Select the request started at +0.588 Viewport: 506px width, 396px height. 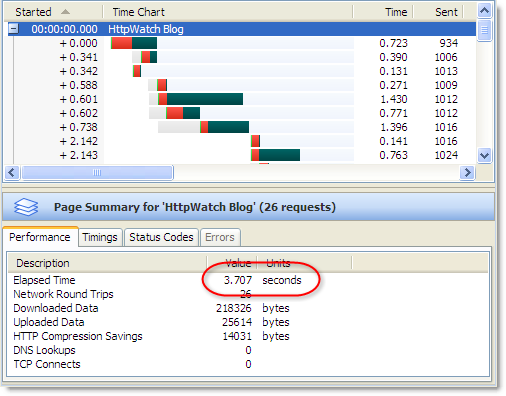(x=242, y=85)
